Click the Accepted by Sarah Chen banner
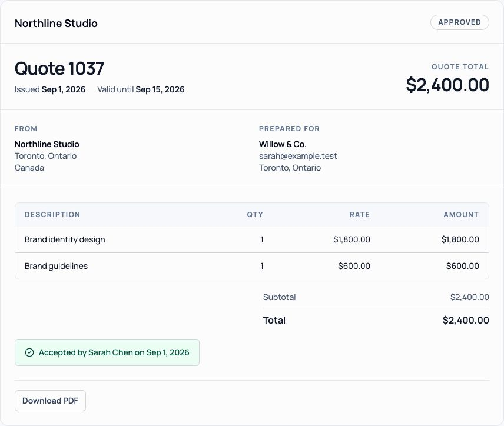This screenshot has width=504, height=426. click(107, 352)
